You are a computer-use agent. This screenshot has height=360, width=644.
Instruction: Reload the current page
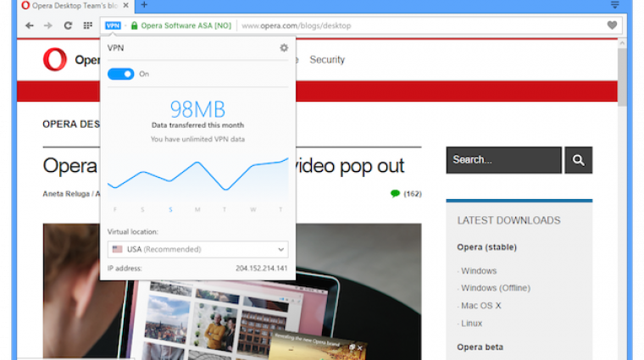click(x=68, y=25)
